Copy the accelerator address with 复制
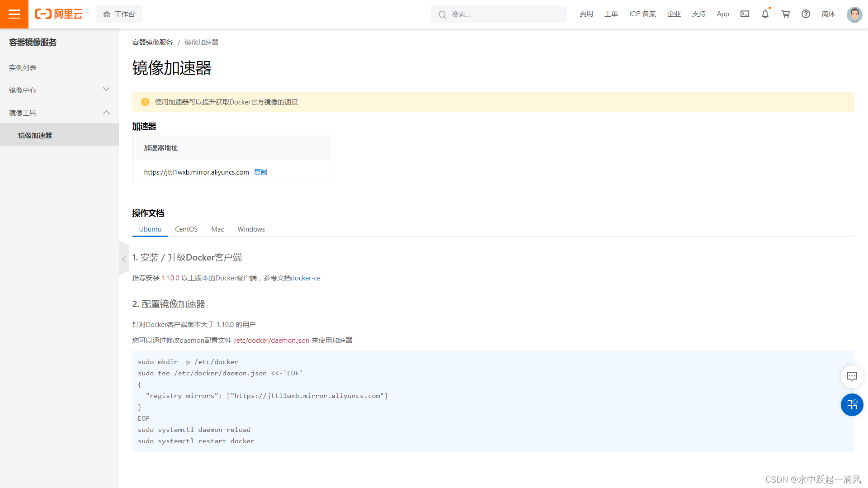 coord(260,172)
